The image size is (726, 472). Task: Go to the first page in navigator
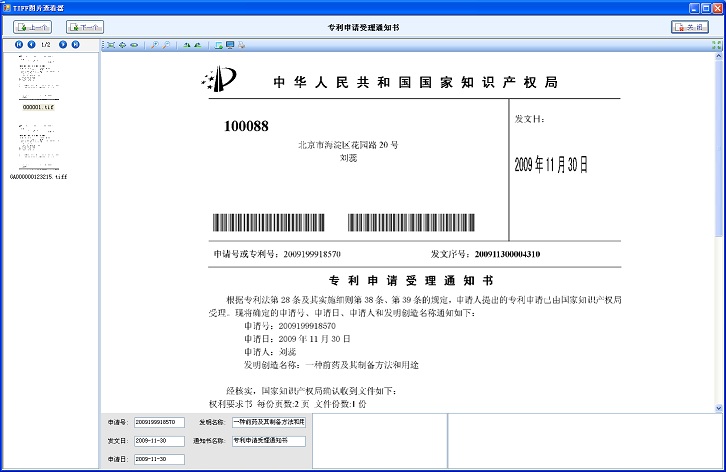point(19,44)
